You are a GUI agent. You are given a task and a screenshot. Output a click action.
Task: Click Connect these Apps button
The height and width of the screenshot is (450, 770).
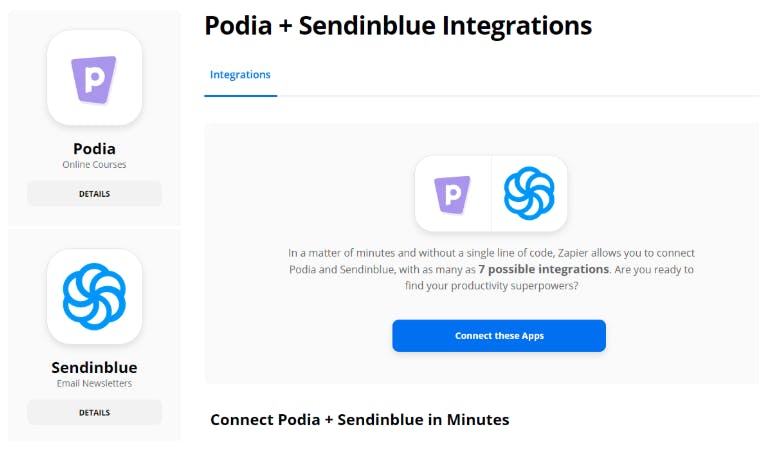[499, 336]
